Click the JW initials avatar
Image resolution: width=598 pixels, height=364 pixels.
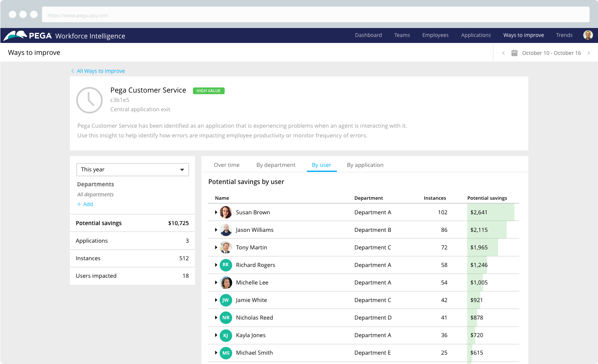click(226, 300)
